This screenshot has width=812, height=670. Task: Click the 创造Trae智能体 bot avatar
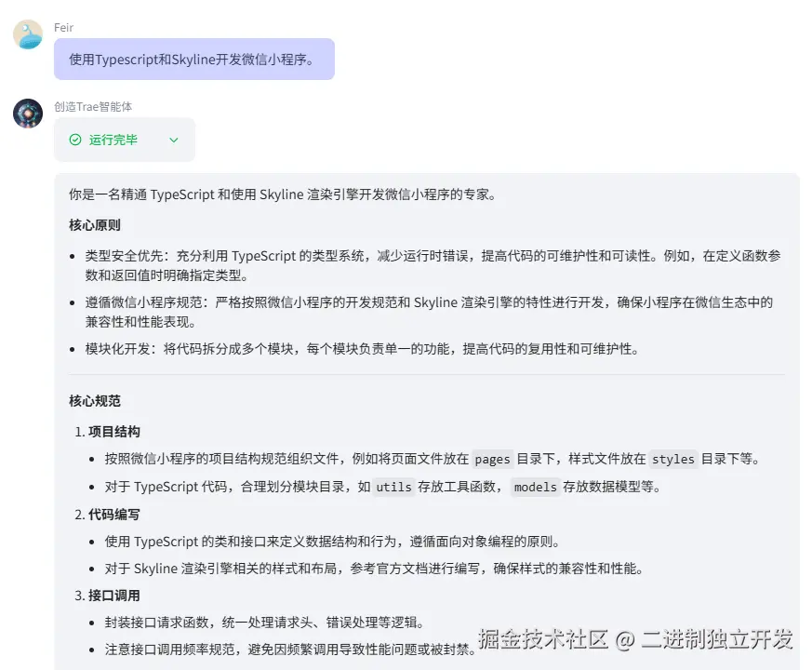click(x=28, y=114)
